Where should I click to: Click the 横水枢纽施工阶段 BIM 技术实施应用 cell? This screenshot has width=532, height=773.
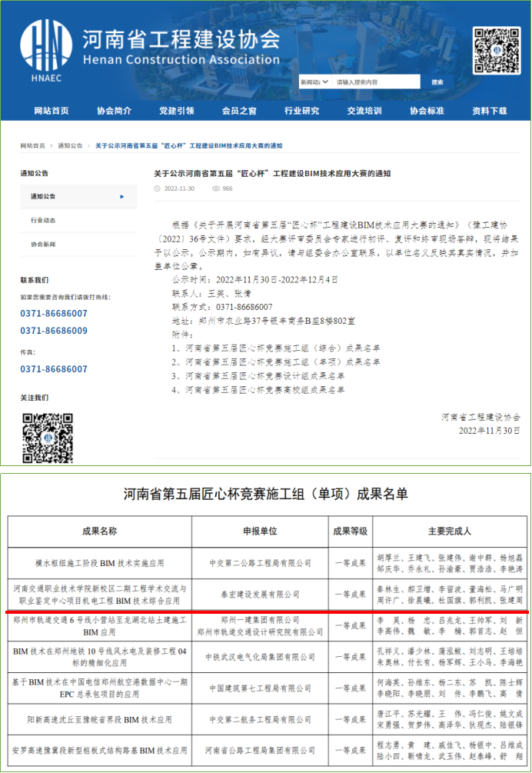point(99,563)
